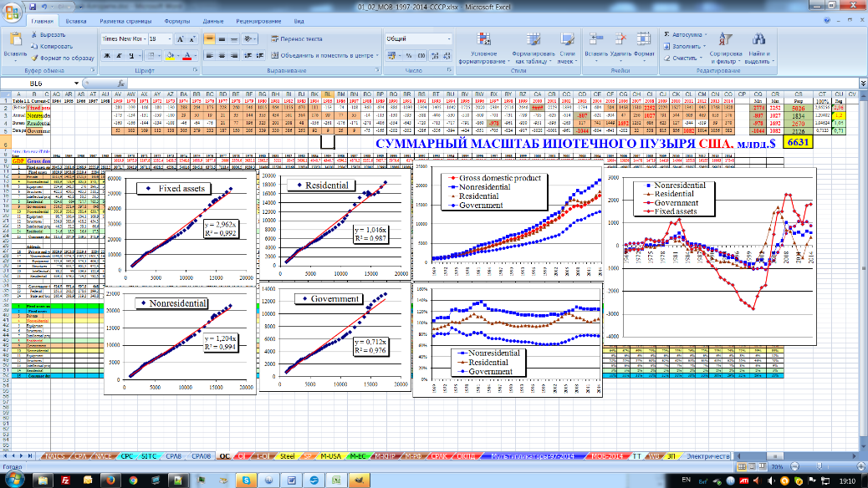Click the fill color bucket icon
This screenshot has height=488, width=868.
pos(170,56)
